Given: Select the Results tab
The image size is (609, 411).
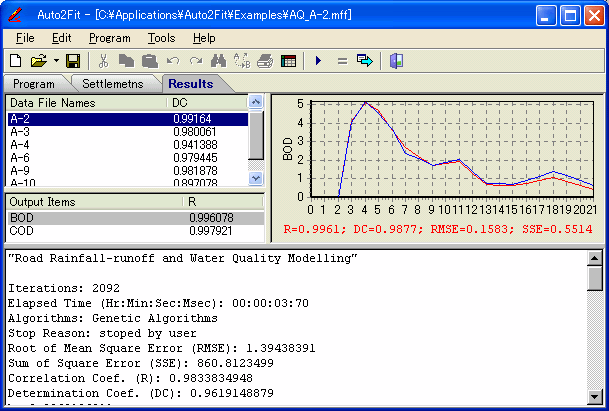Looking at the screenshot, I should coord(191,84).
